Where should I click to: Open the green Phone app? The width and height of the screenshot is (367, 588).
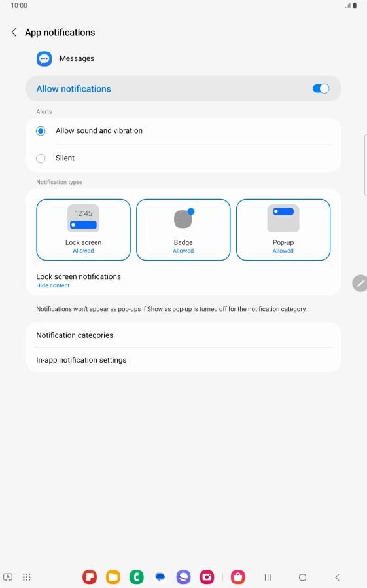137,577
